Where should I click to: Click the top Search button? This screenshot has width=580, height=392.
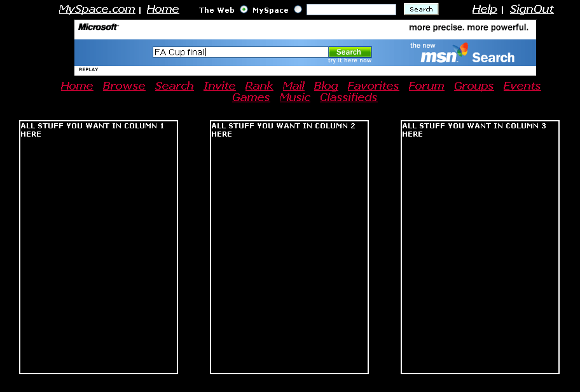[x=420, y=10]
